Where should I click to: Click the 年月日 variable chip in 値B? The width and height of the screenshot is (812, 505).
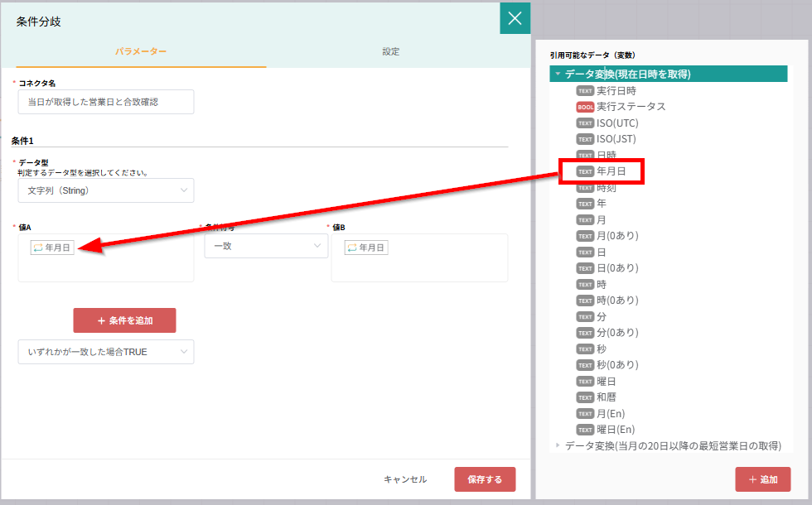365,248
